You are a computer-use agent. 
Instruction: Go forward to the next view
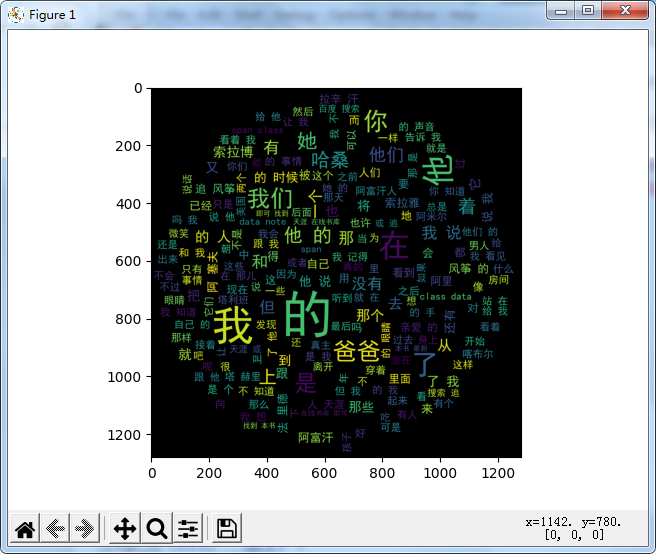[x=85, y=528]
